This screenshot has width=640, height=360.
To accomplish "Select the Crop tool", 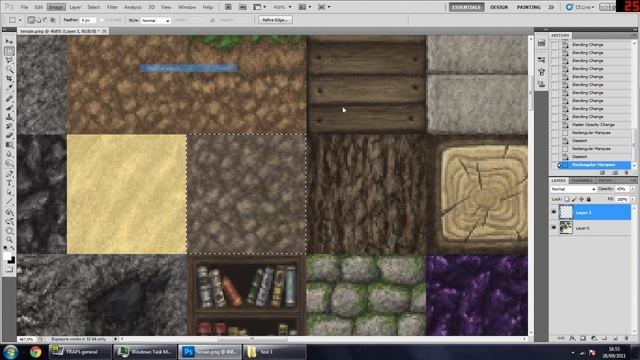I will click(9, 78).
